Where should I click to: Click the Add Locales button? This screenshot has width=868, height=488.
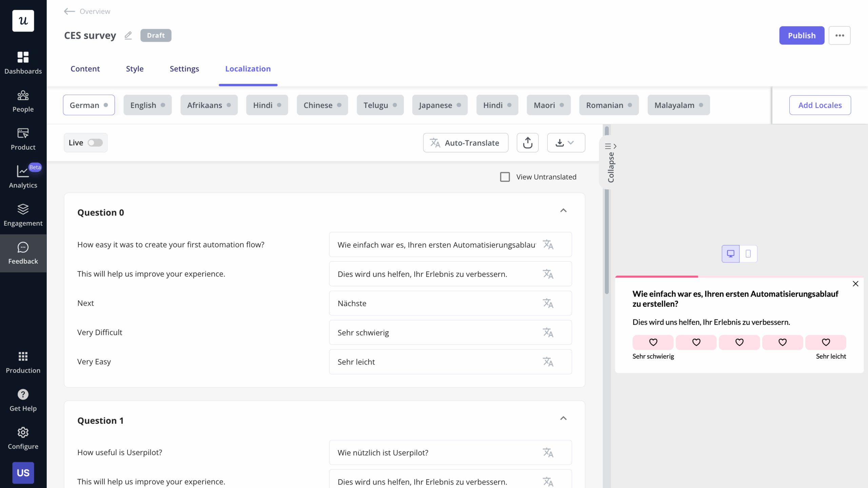[820, 105]
